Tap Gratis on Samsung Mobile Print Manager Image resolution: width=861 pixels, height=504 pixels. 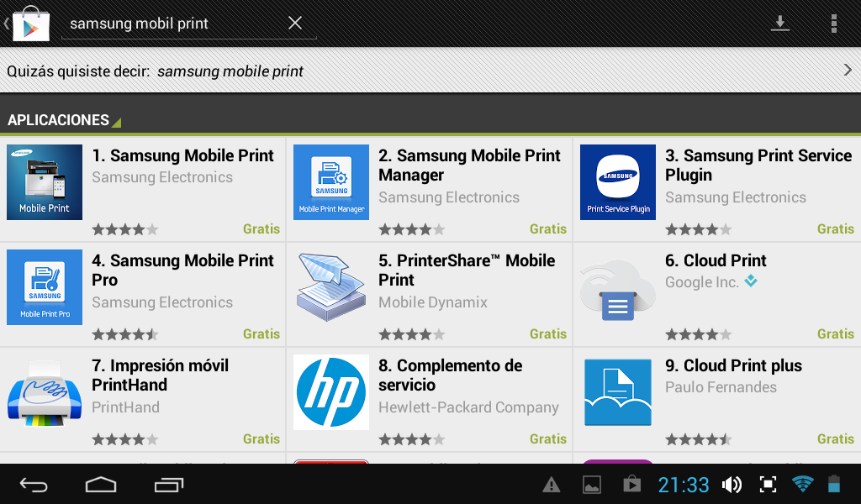click(548, 228)
